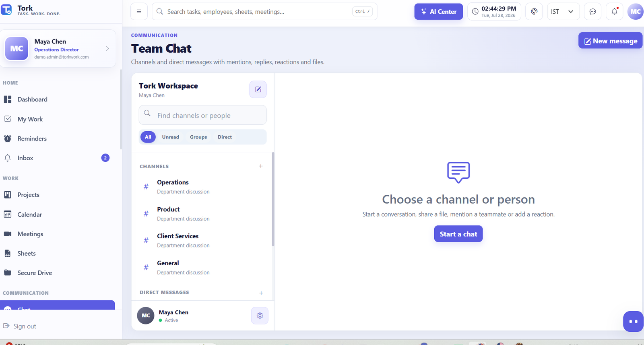
Task: Click the Tork logo icon
Action: tap(6, 9)
